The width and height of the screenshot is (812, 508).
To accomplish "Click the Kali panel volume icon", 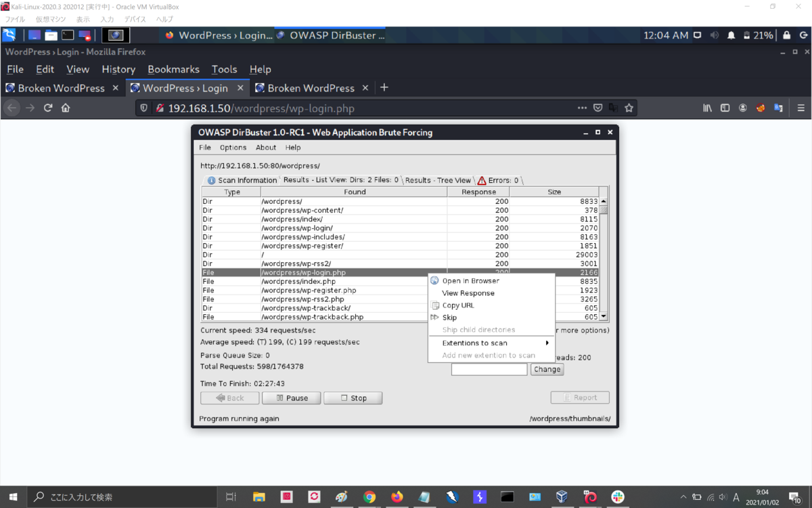I will 715,35.
